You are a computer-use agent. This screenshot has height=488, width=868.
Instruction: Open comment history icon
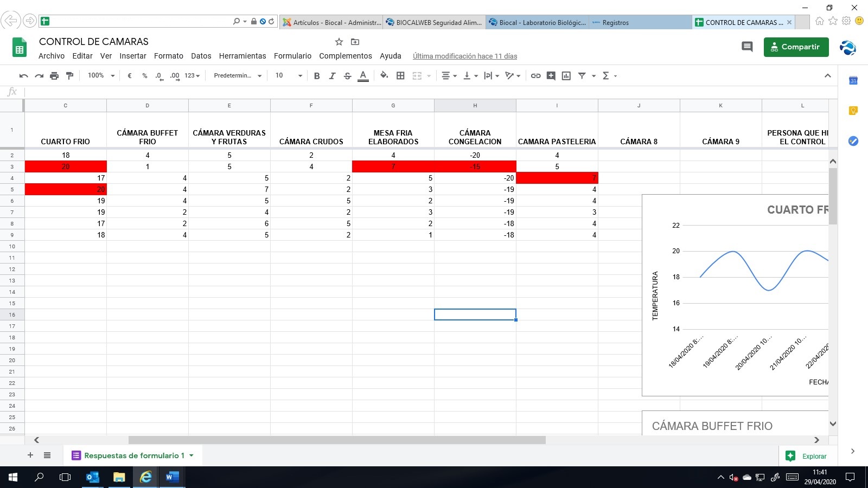(x=747, y=47)
